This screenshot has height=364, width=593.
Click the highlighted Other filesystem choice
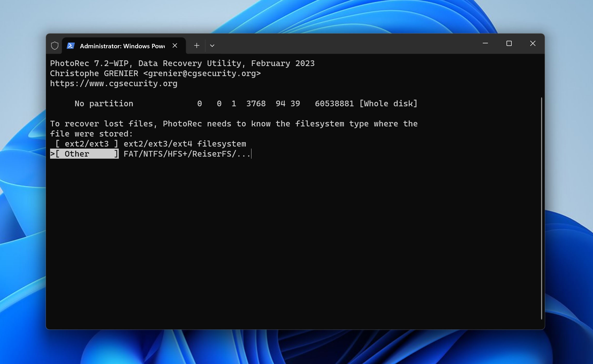86,154
